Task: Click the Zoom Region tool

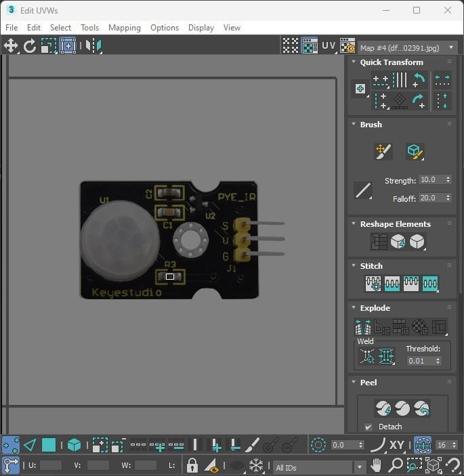Action: coord(415,464)
